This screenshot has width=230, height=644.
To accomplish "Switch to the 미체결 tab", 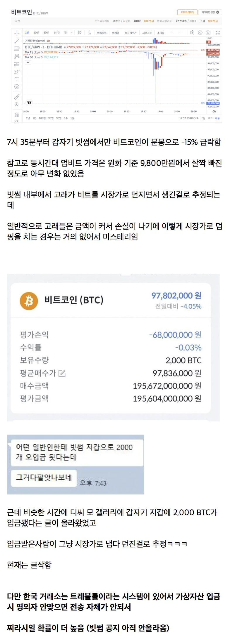I will tap(116, 33).
